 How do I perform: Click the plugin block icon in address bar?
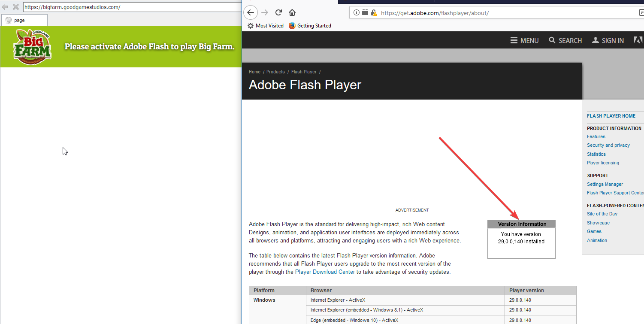click(365, 13)
